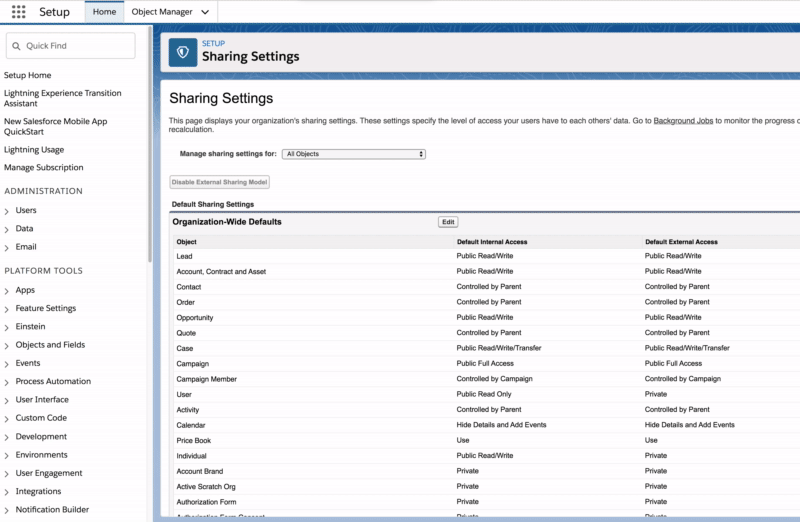Expand the Einstein section chevron
This screenshot has width=800, height=522.
pyautogui.click(x=7, y=327)
